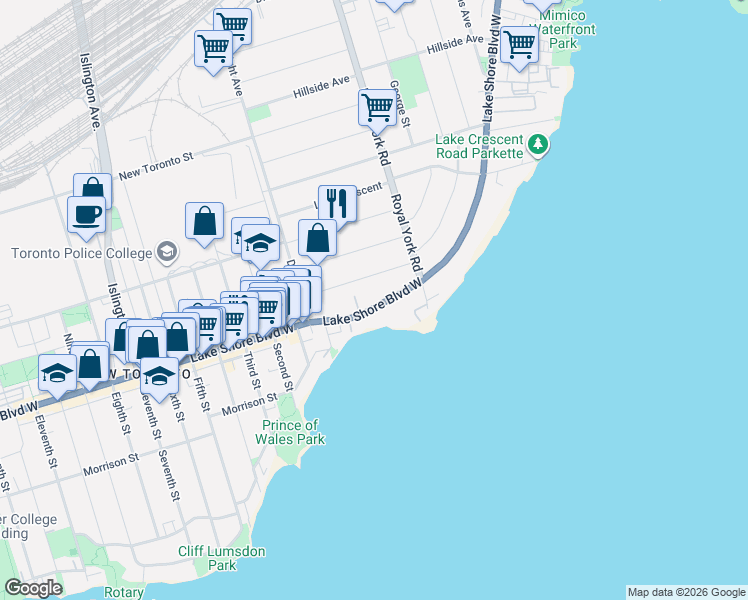Click the Map data ©2026 Google attribution
748x600 pixels.
(x=686, y=593)
